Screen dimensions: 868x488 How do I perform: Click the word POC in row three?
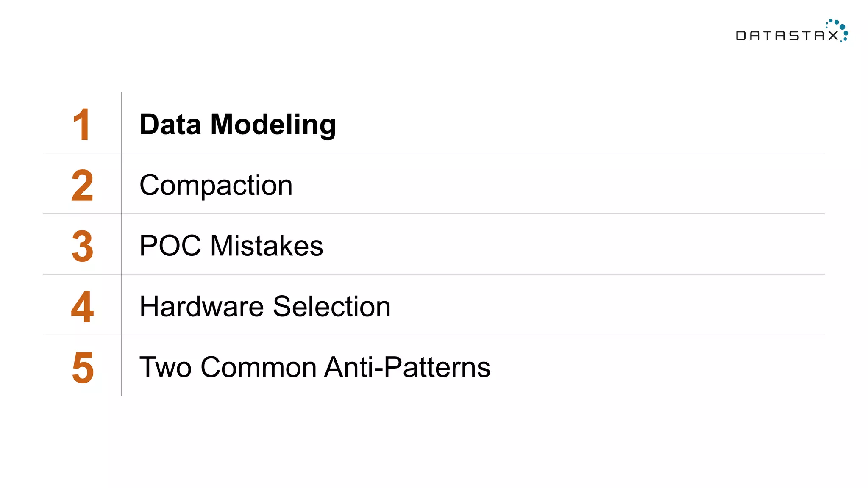coord(170,246)
